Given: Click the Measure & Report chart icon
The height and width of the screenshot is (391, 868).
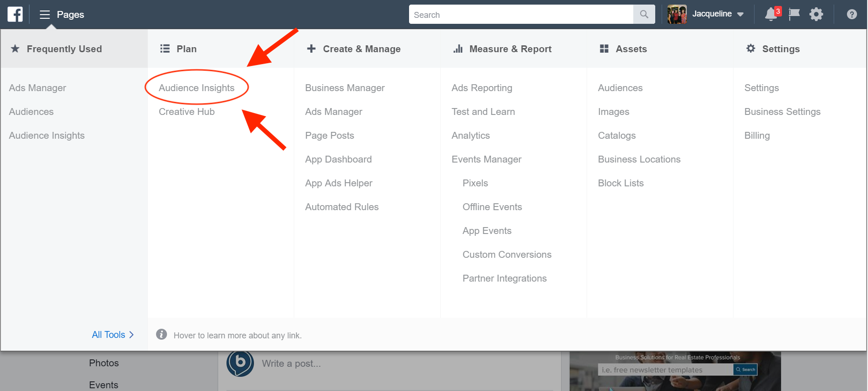Looking at the screenshot, I should 458,49.
